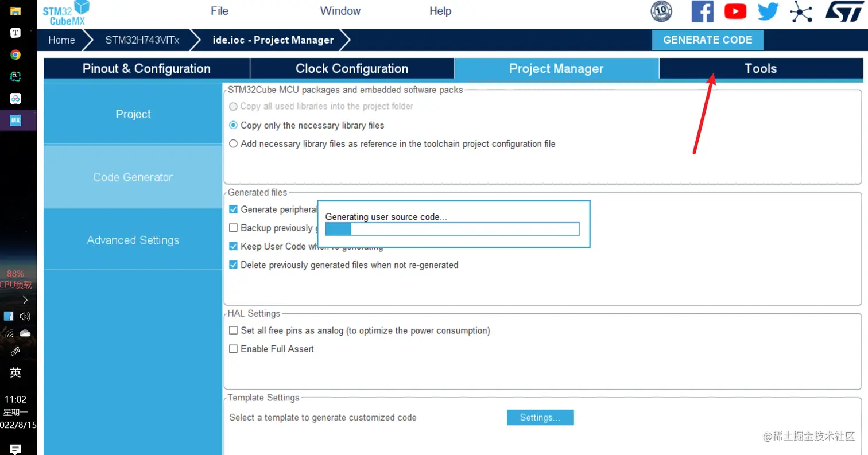This screenshot has width=868, height=455.
Task: Click 'Generating user source code...' status text
Action: [x=386, y=217]
